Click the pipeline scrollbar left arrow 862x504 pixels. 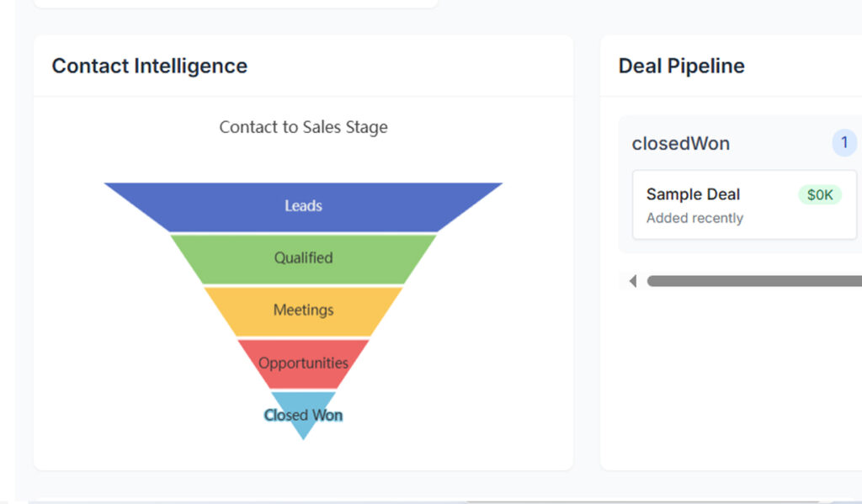point(633,281)
